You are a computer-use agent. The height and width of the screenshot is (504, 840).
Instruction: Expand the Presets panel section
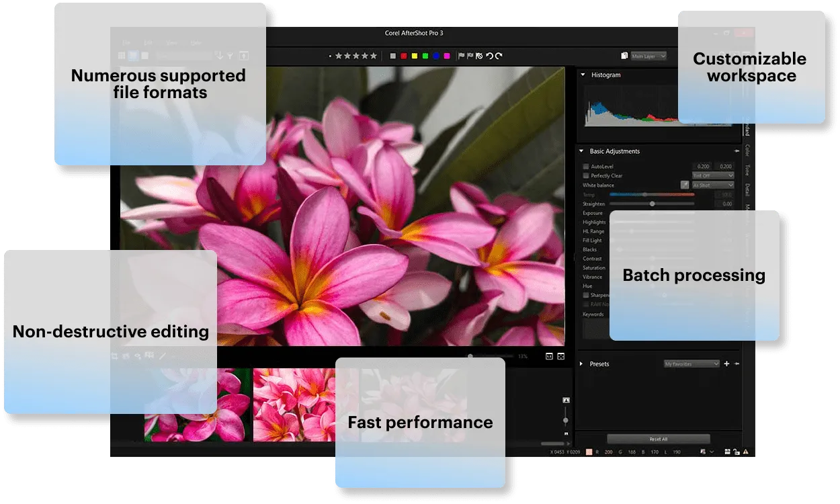(582, 364)
